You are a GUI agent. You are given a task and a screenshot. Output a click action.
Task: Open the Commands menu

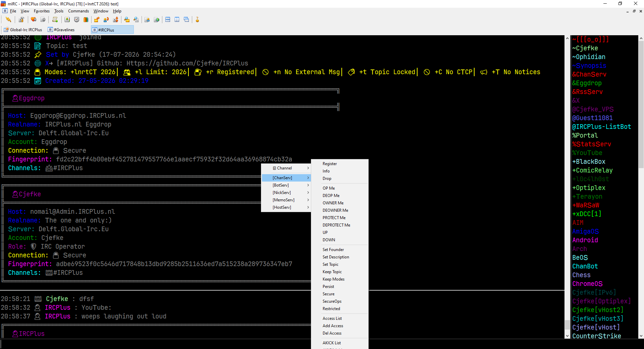(x=78, y=11)
